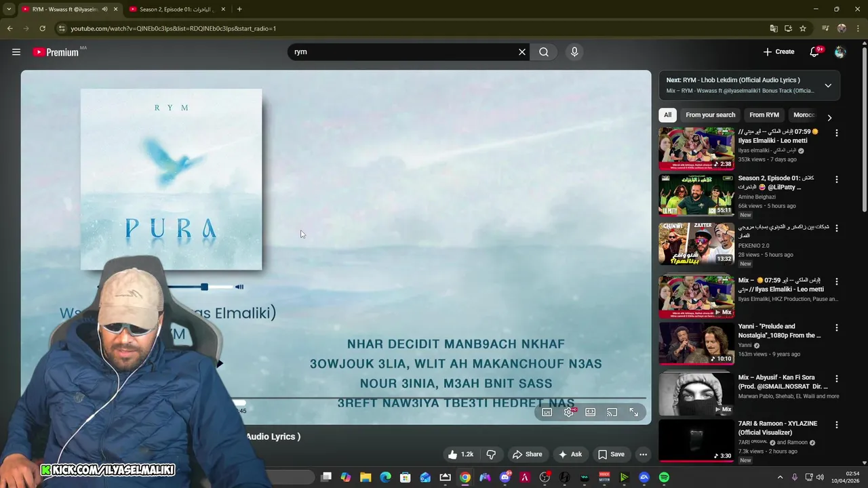The image size is (868, 488).
Task: Select From your search chip
Action: pos(710,115)
